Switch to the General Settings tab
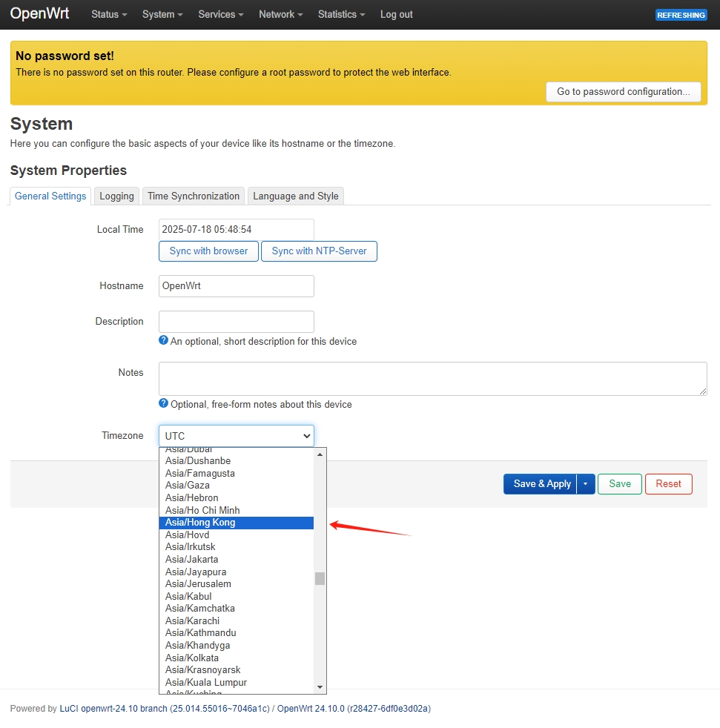 pos(50,196)
